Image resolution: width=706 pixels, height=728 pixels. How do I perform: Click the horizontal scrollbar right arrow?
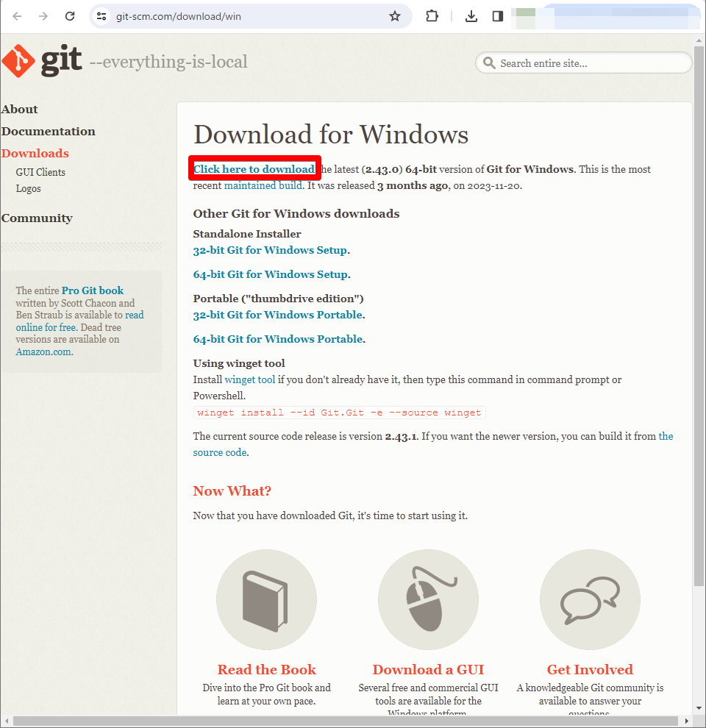tap(686, 721)
